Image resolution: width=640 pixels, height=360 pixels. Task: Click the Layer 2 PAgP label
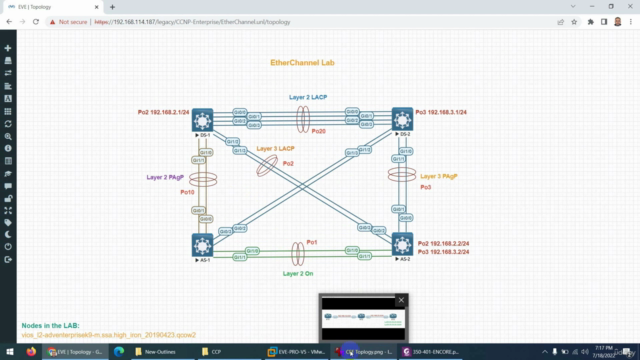point(165,177)
